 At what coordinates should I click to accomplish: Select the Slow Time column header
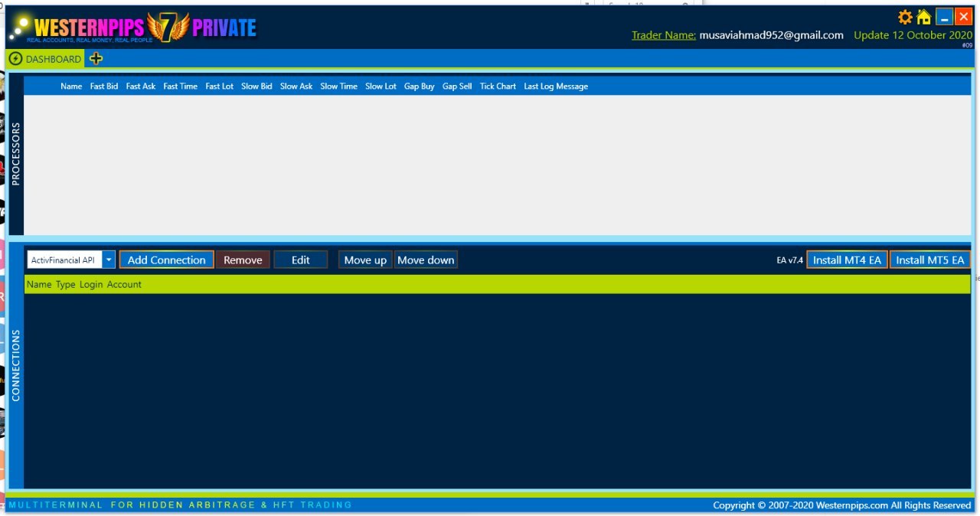339,87
